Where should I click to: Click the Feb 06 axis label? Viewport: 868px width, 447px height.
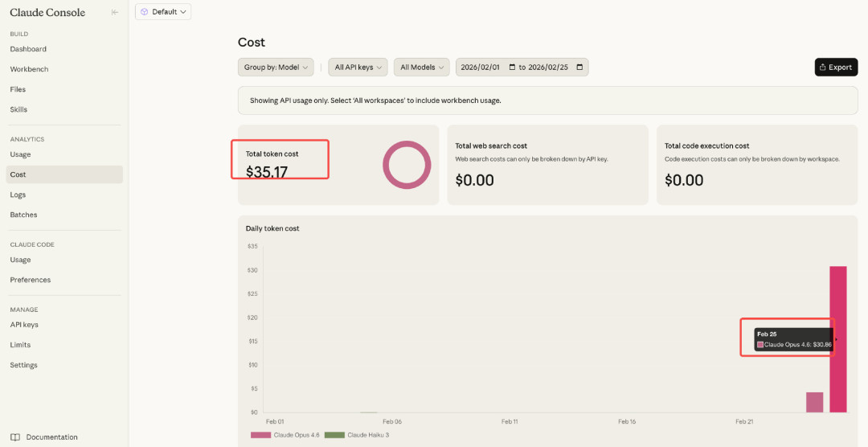[392, 421]
